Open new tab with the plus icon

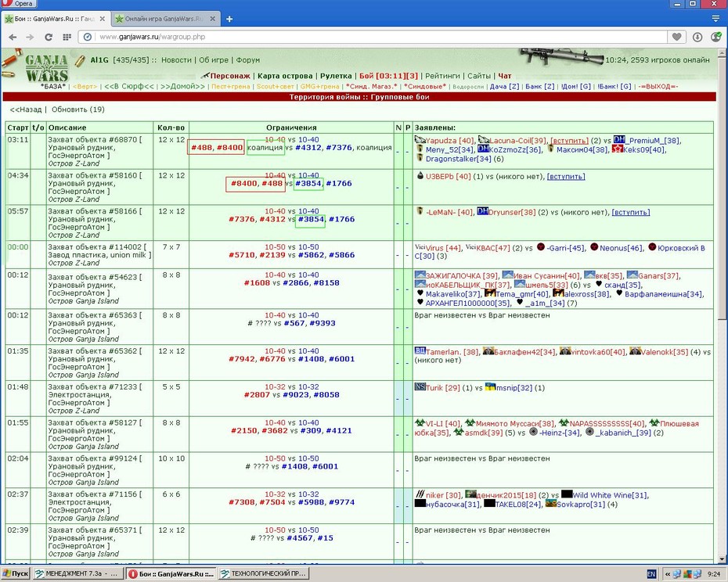point(229,19)
